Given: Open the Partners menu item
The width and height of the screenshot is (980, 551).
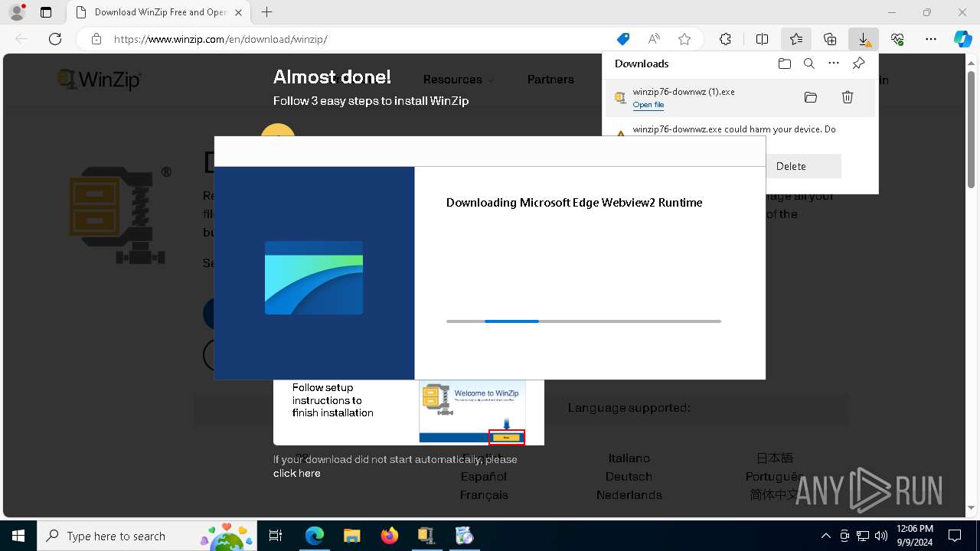Looking at the screenshot, I should pos(550,80).
